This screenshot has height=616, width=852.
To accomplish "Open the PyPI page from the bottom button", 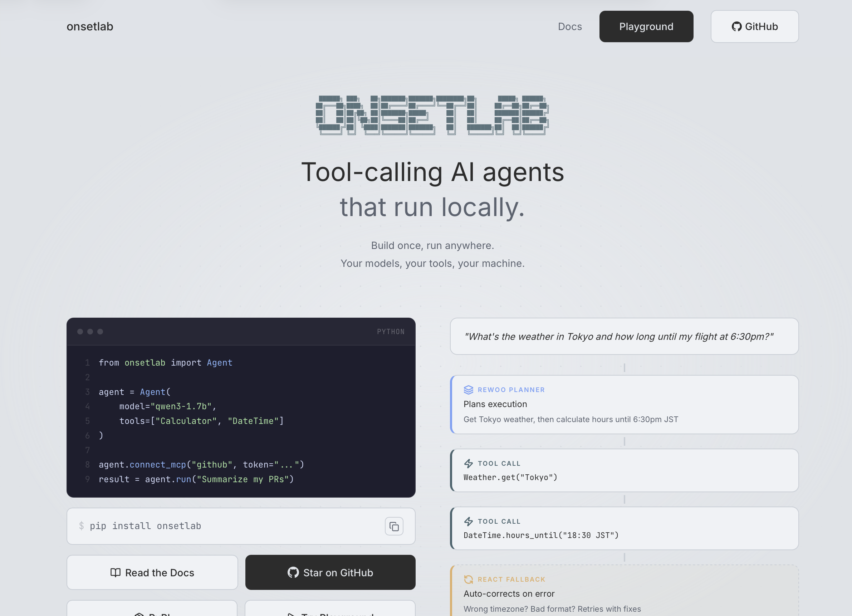I will click(x=152, y=613).
